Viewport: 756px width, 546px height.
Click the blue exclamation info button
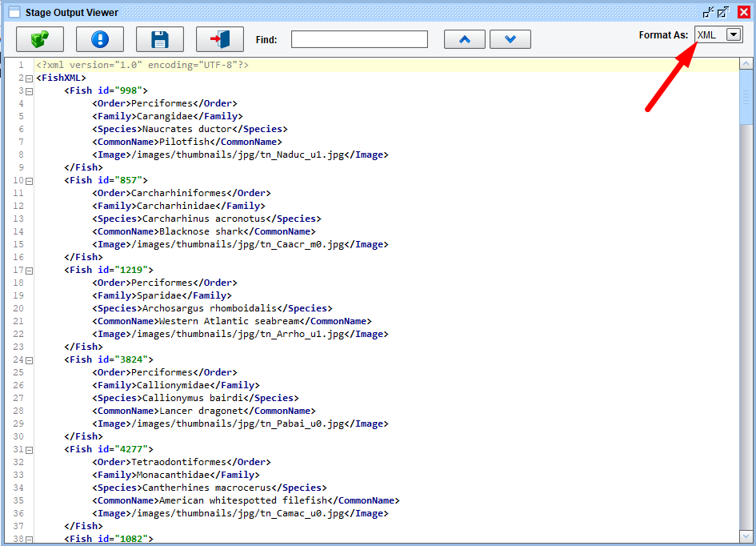[x=100, y=39]
